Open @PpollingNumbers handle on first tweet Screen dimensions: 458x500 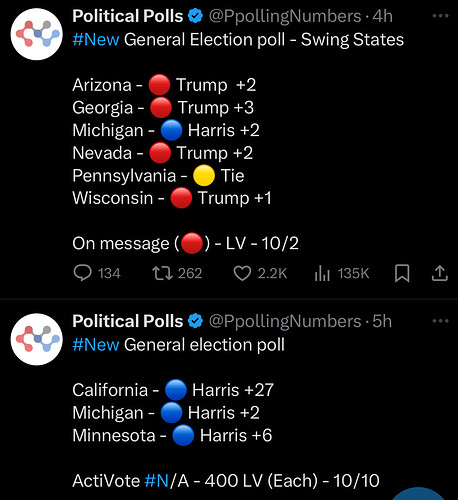[x=285, y=16]
